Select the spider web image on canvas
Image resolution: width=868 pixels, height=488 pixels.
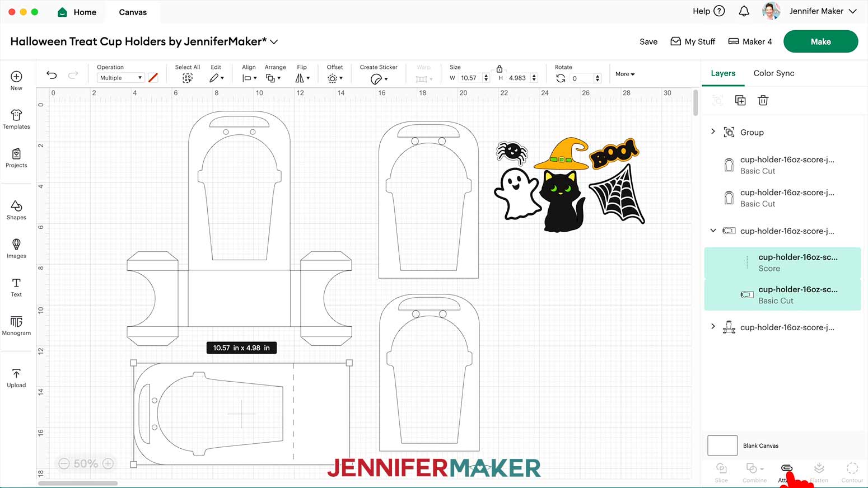pos(617,194)
